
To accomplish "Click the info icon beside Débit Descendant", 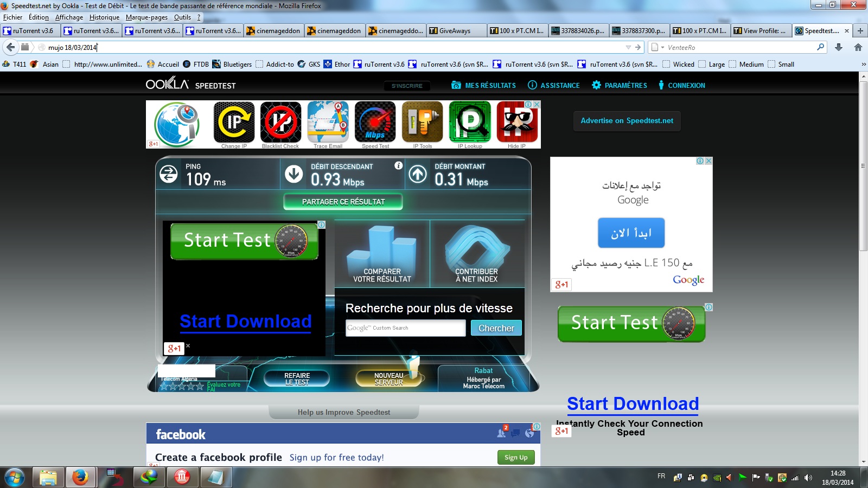I will (399, 165).
